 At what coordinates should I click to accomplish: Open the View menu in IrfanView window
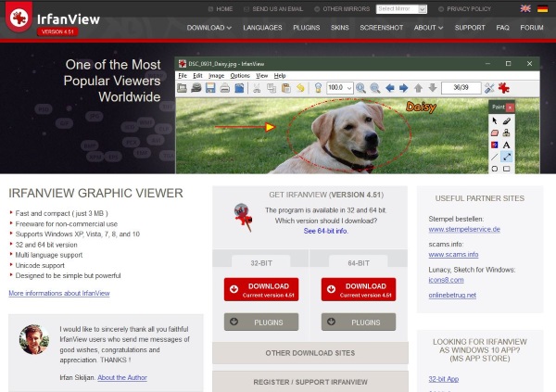click(262, 76)
